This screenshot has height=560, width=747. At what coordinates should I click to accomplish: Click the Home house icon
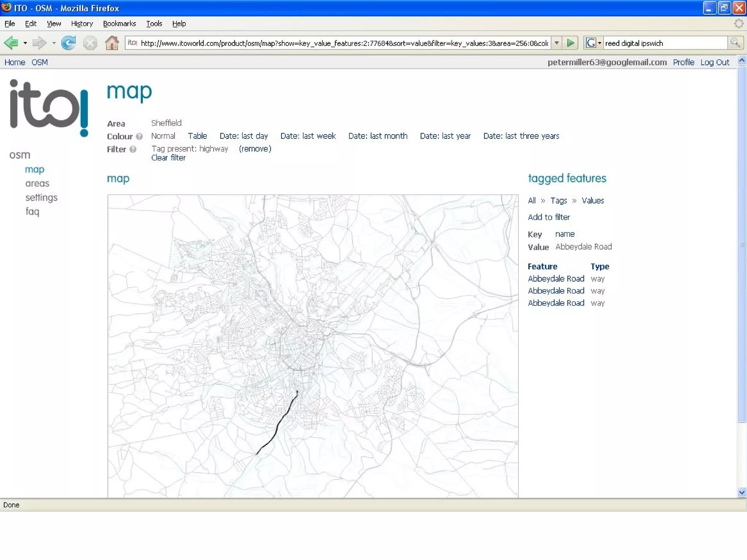click(112, 43)
